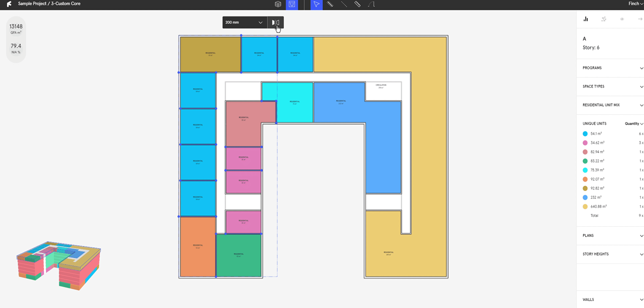Switch to the 3D stacked view icon
Viewport: 644px width, 308px height.
point(278,4)
